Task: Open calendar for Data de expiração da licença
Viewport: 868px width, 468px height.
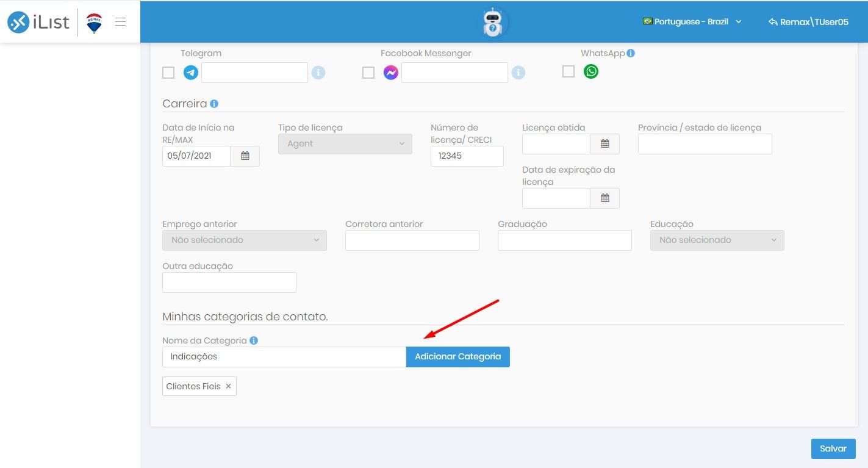Action: tap(605, 198)
